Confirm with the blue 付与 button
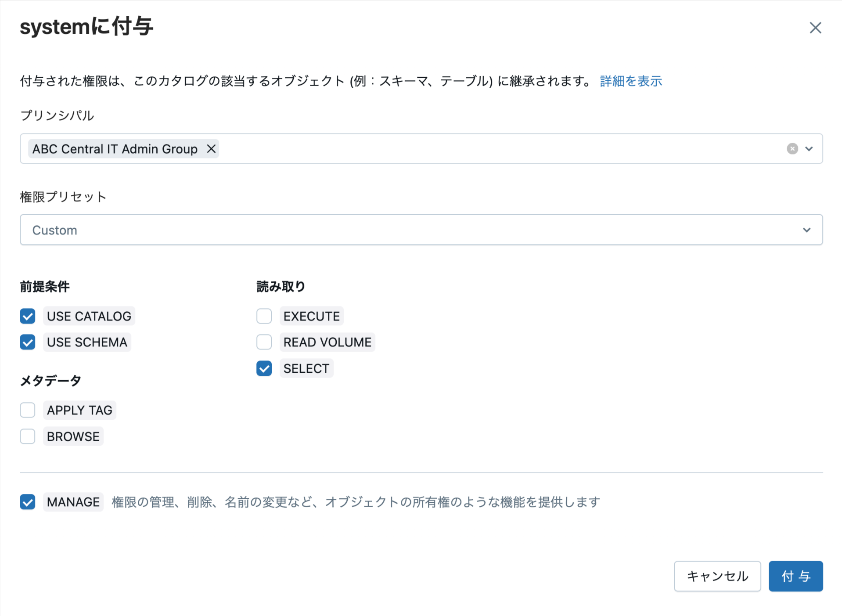The height and width of the screenshot is (616, 842). coord(795,576)
